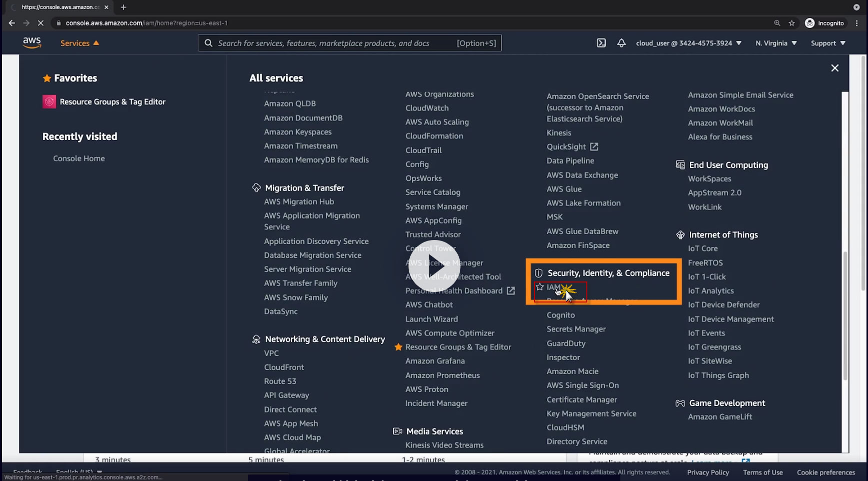Open the GuardDuty service
This screenshot has height=481, width=868.
click(x=566, y=343)
